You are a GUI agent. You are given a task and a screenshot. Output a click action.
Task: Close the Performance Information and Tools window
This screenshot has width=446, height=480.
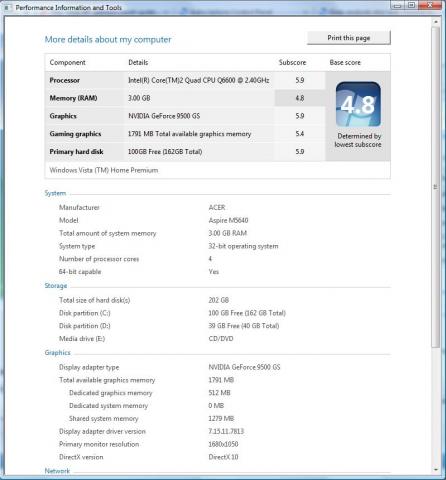click(430, 5)
